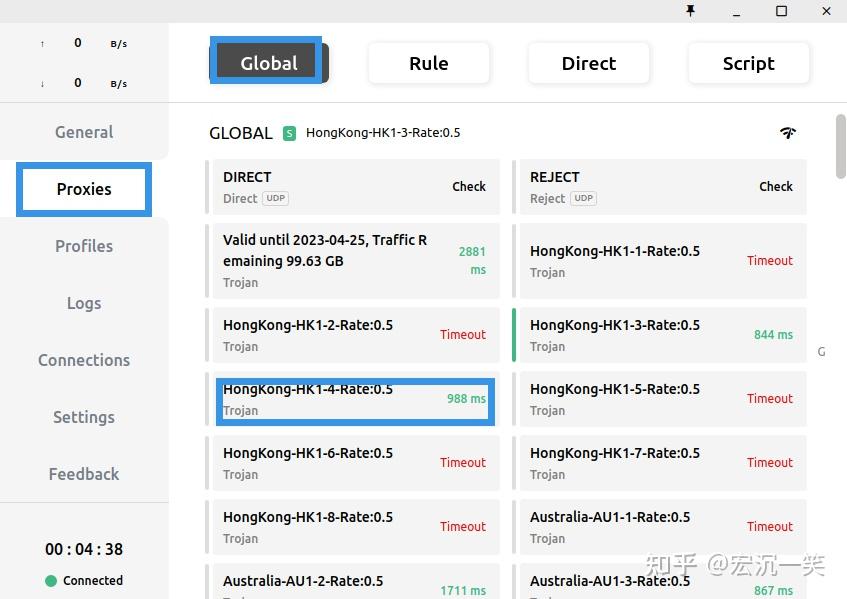Screen dimensions: 847x599
Task: Switch proxy mode to Direct
Action: click(589, 63)
